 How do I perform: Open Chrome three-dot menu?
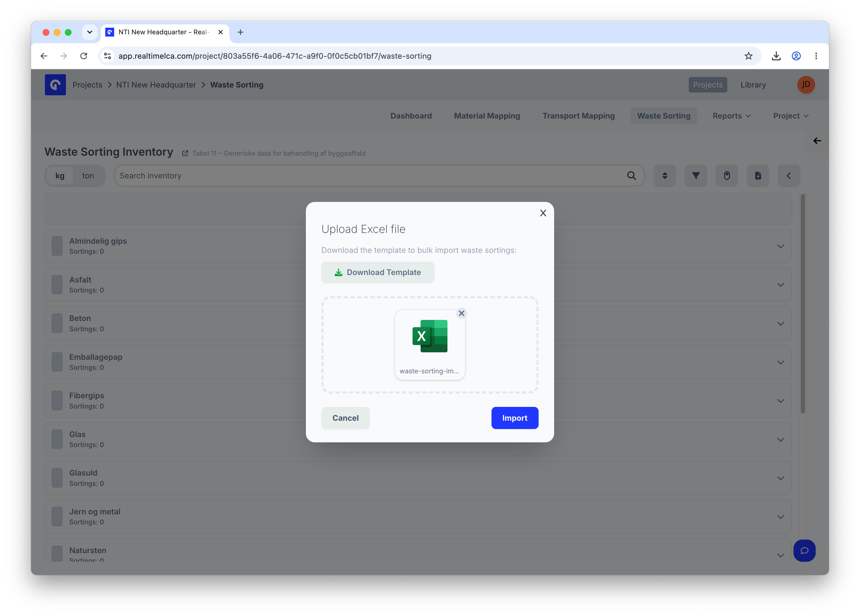coord(816,56)
